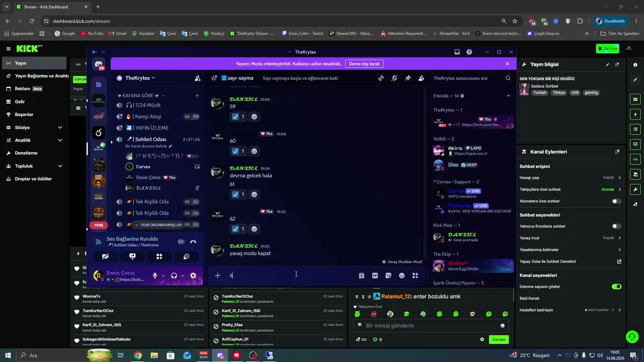
Task: Turn on camera in Discord voice panel
Action: [x=105, y=256]
